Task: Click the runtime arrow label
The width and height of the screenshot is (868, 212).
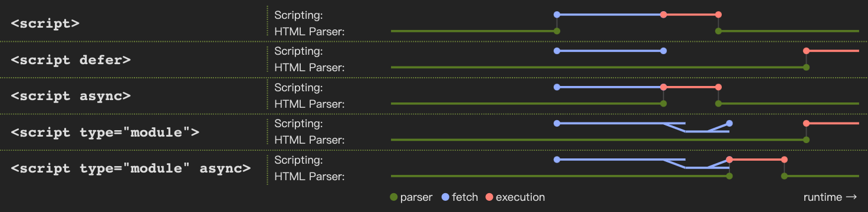Action: (x=830, y=197)
